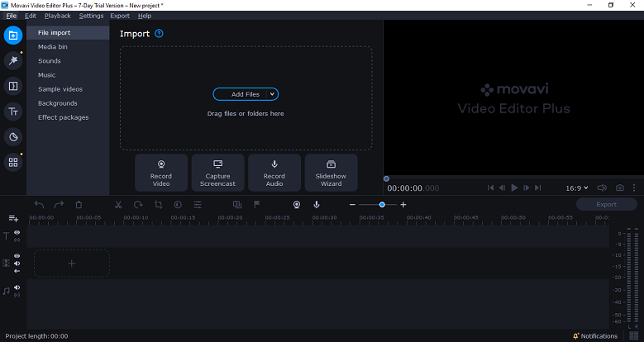Click the Record Video button
The width and height of the screenshot is (644, 342).
tap(161, 173)
